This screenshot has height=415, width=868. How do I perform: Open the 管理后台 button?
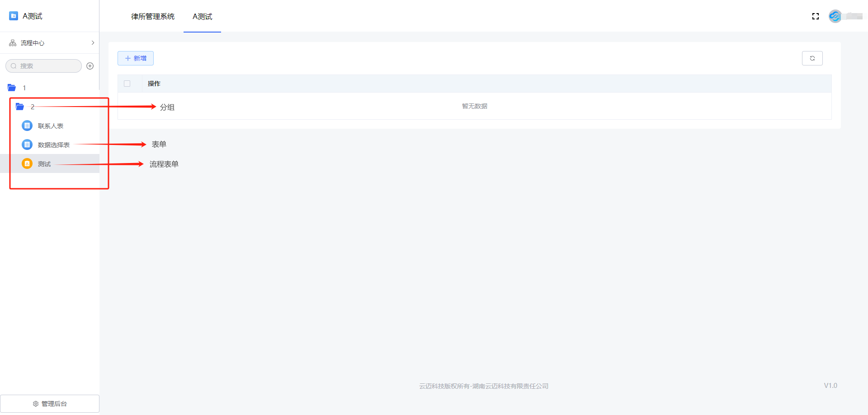50,403
